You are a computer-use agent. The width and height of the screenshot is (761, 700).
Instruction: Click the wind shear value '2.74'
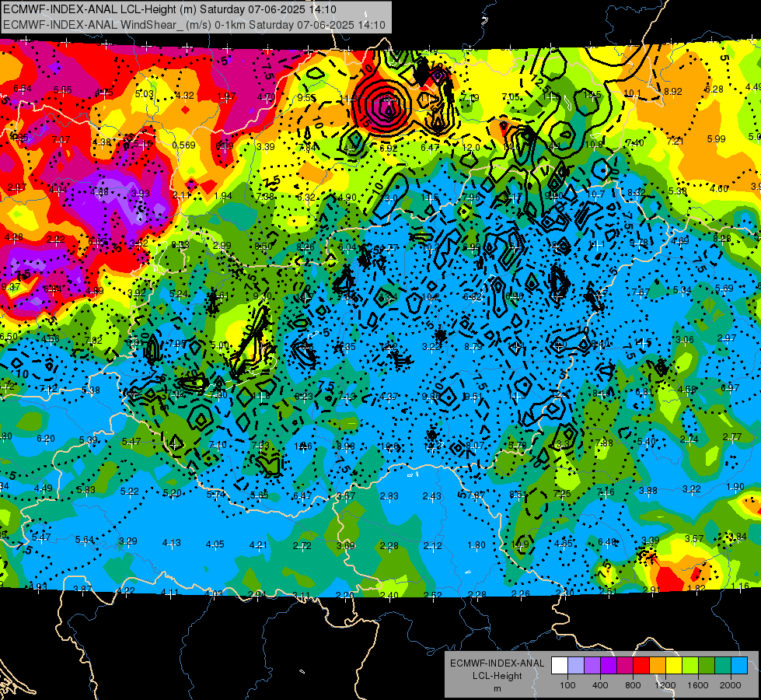click(x=689, y=439)
